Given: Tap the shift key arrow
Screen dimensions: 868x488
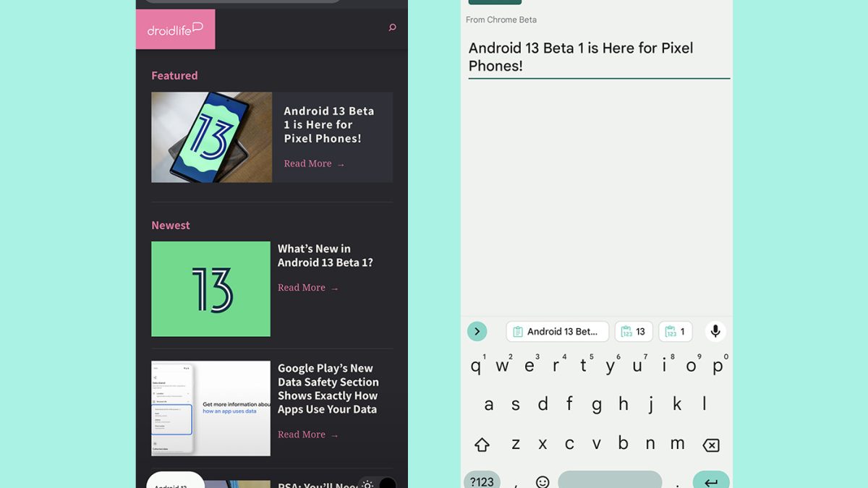Looking at the screenshot, I should click(482, 445).
